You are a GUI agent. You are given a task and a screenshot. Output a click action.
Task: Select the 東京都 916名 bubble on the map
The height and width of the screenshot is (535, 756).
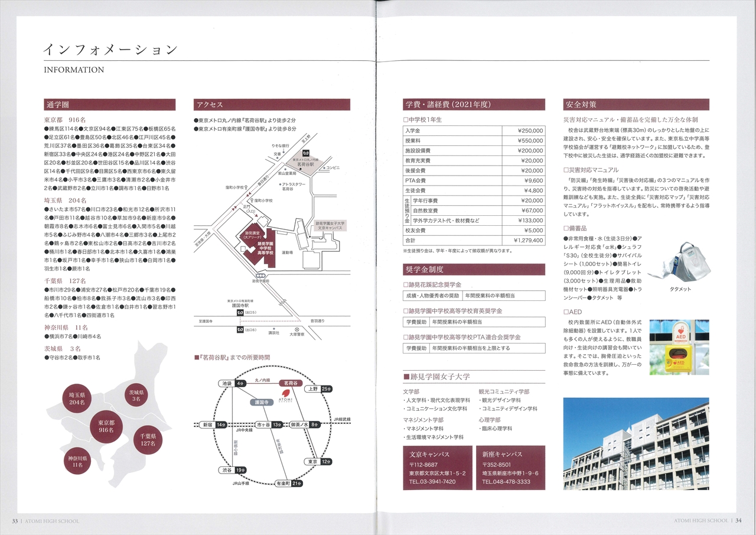point(107,427)
